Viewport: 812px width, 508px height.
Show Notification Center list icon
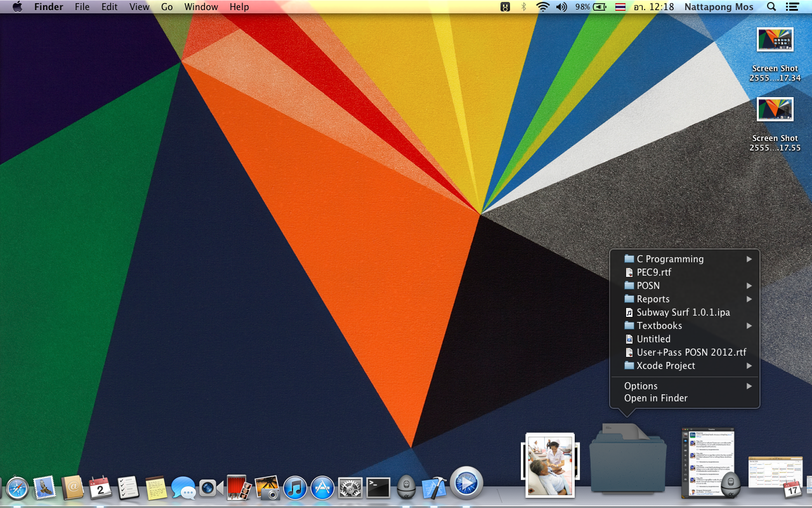(792, 7)
